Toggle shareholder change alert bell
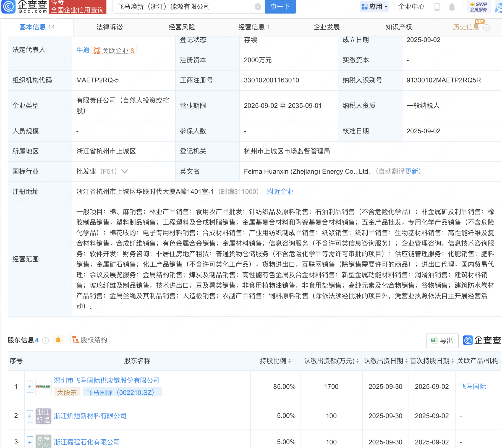The width and height of the screenshot is (502, 448). tap(58, 340)
